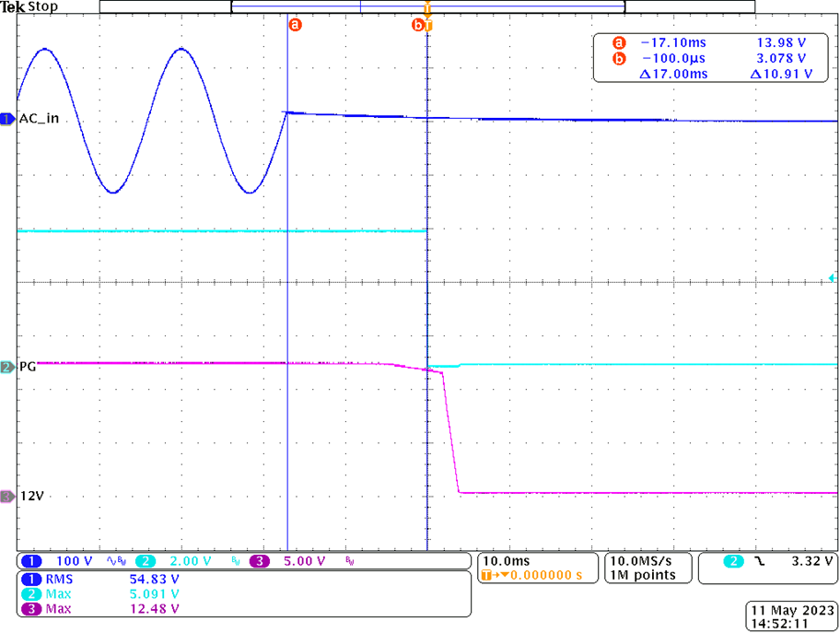The height and width of the screenshot is (633, 840).
Task: Select channel 1 badge in scale bar
Action: (31, 561)
